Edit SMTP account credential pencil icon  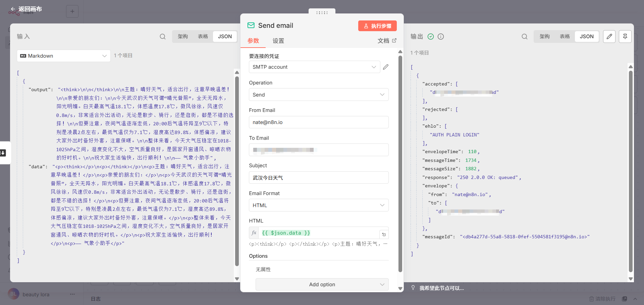[386, 67]
